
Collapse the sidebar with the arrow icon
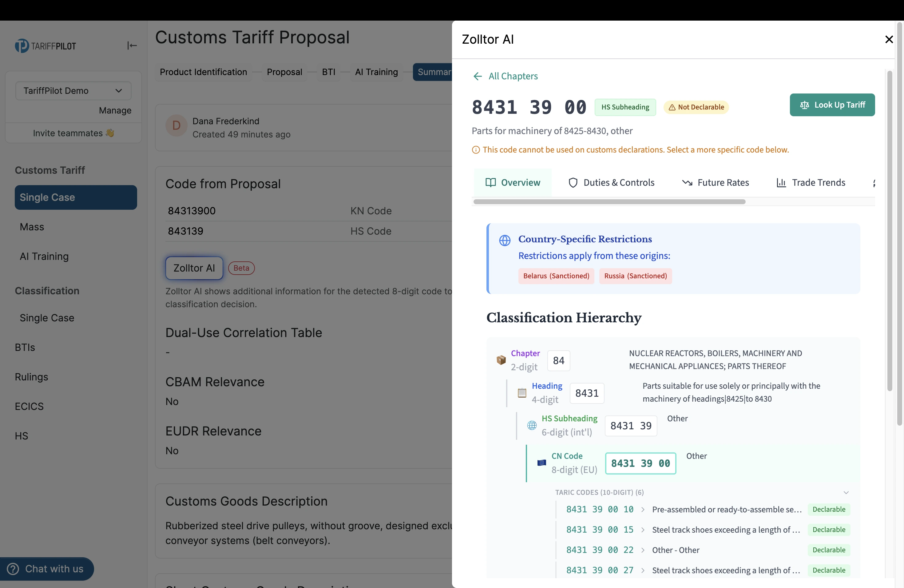(x=132, y=46)
